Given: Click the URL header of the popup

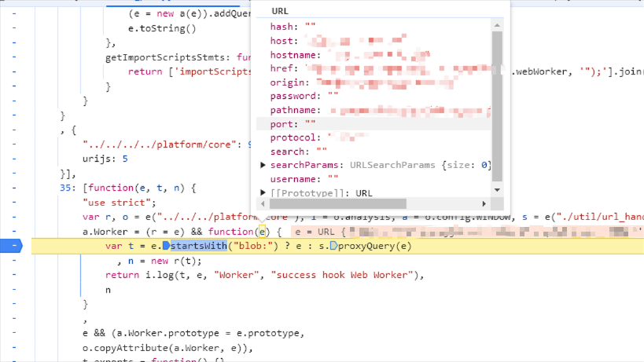Looking at the screenshot, I should point(279,11).
